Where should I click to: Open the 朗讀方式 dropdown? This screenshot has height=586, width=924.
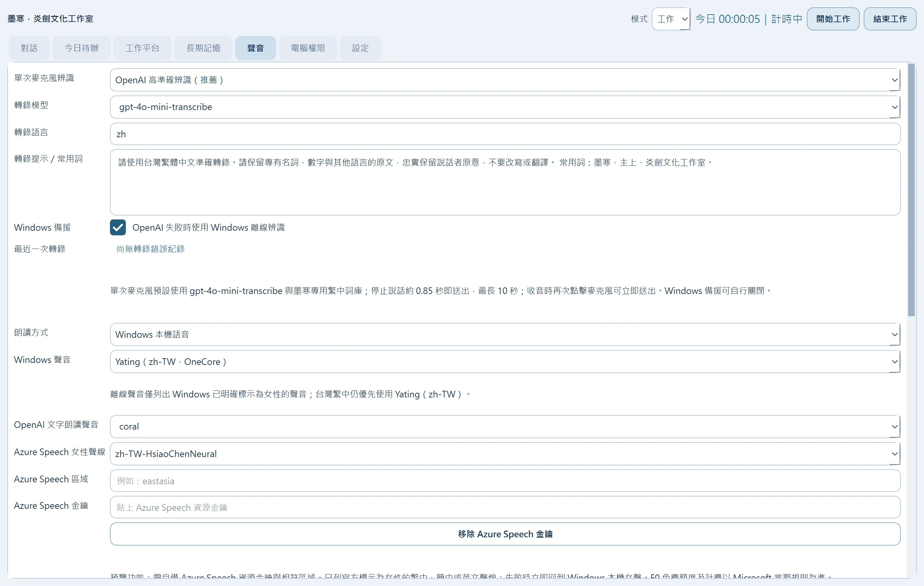[x=505, y=334]
